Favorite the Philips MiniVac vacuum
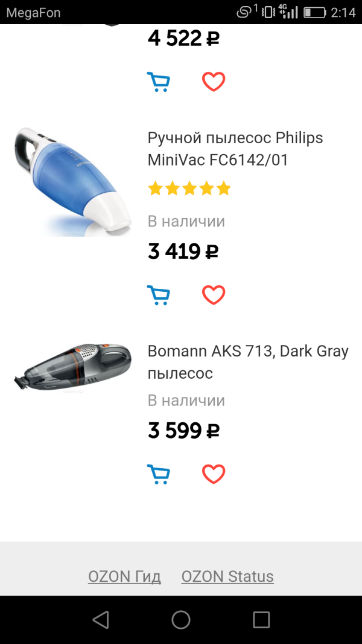The width and height of the screenshot is (362, 644). (x=214, y=295)
